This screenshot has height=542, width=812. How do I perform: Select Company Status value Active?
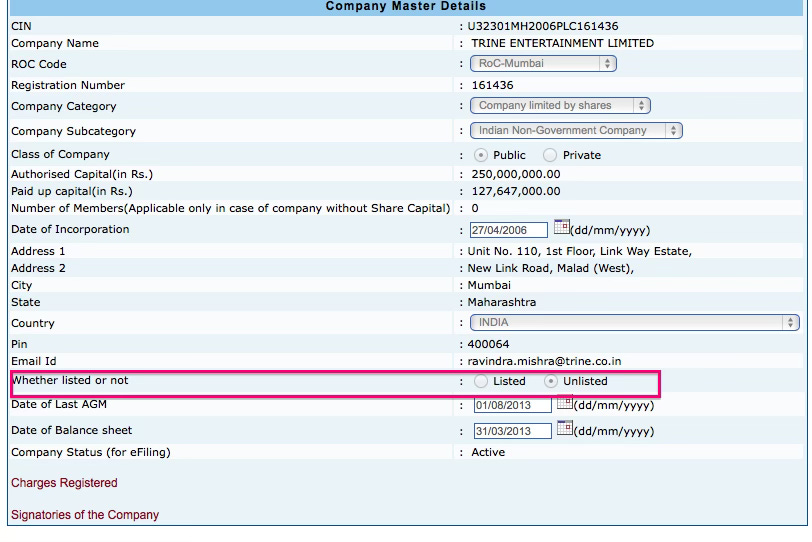pyautogui.click(x=488, y=452)
